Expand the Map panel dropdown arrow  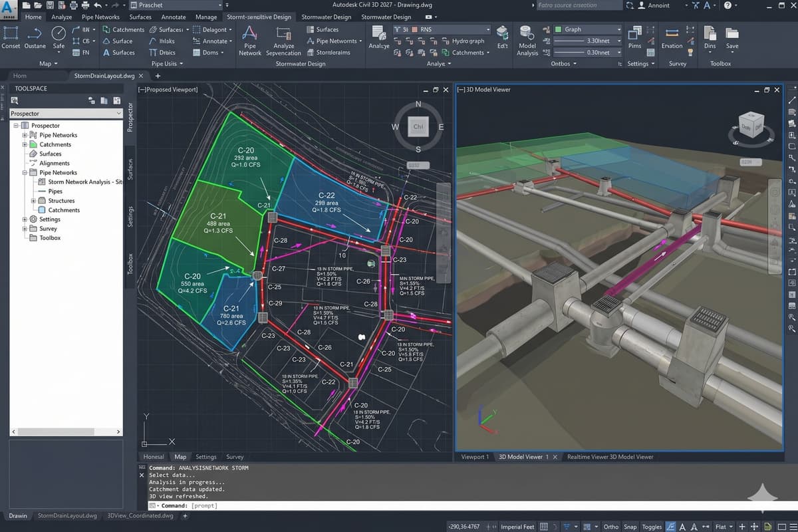coord(55,64)
